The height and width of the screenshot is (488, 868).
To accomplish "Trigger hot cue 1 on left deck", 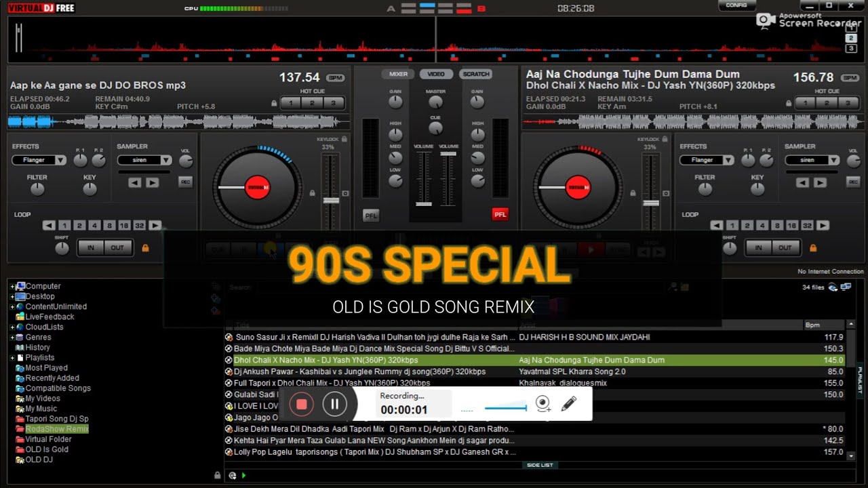I will point(291,103).
